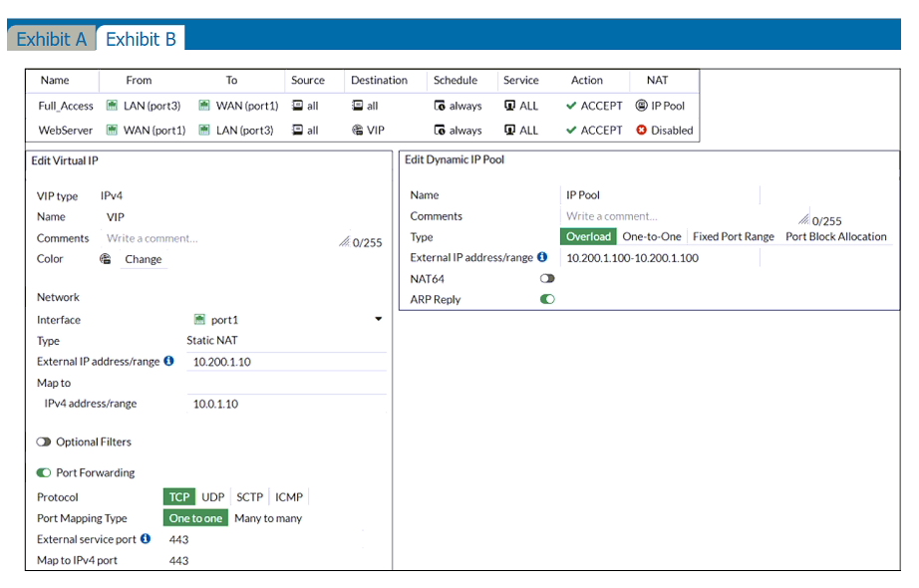Click the red Disabled NAT icon

(x=641, y=131)
